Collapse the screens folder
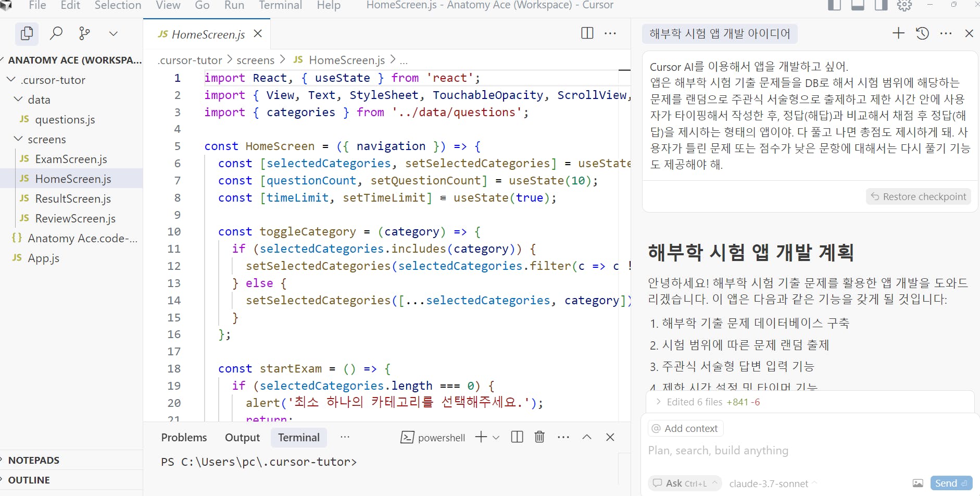980x496 pixels. pyautogui.click(x=71, y=140)
